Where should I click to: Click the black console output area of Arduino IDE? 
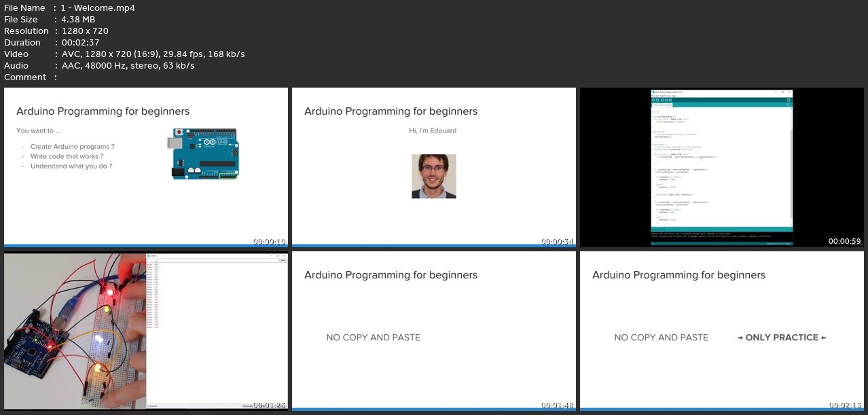click(721, 236)
